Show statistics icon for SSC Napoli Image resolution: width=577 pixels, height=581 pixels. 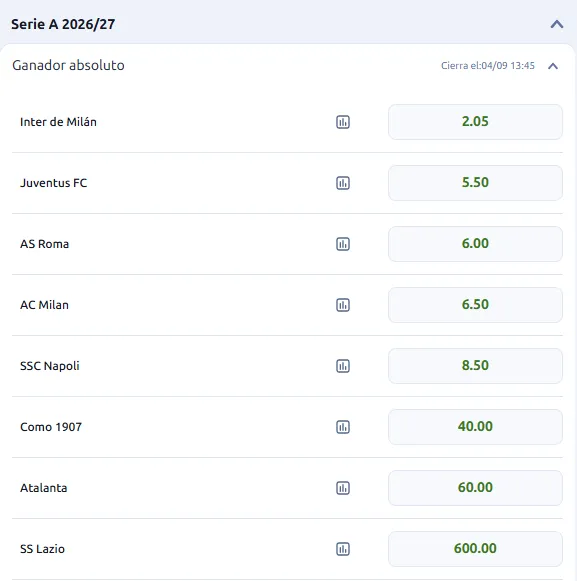(x=343, y=366)
